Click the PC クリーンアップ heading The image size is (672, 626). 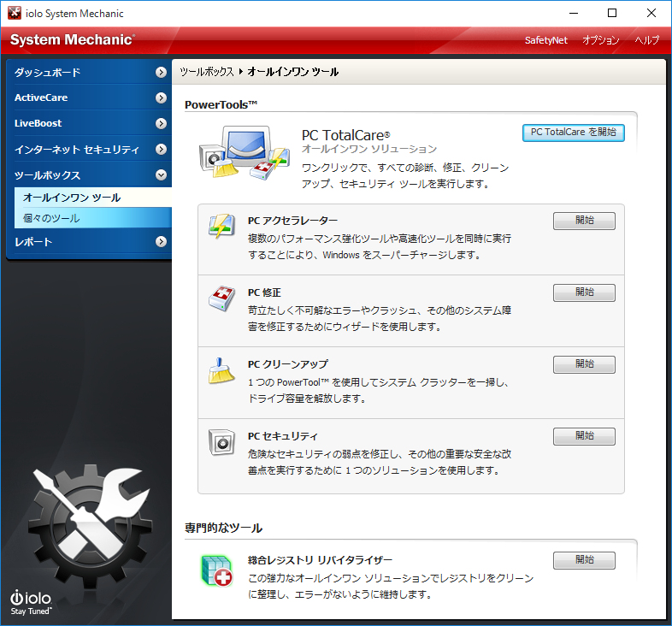click(x=287, y=364)
